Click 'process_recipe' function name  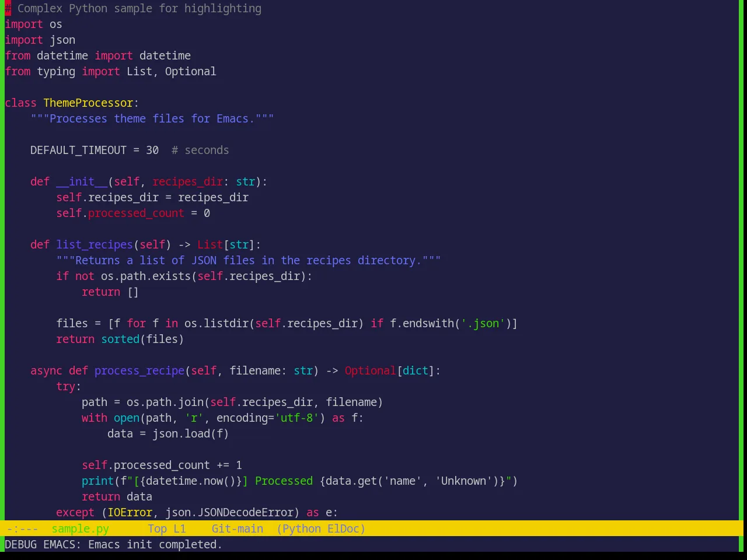139,370
